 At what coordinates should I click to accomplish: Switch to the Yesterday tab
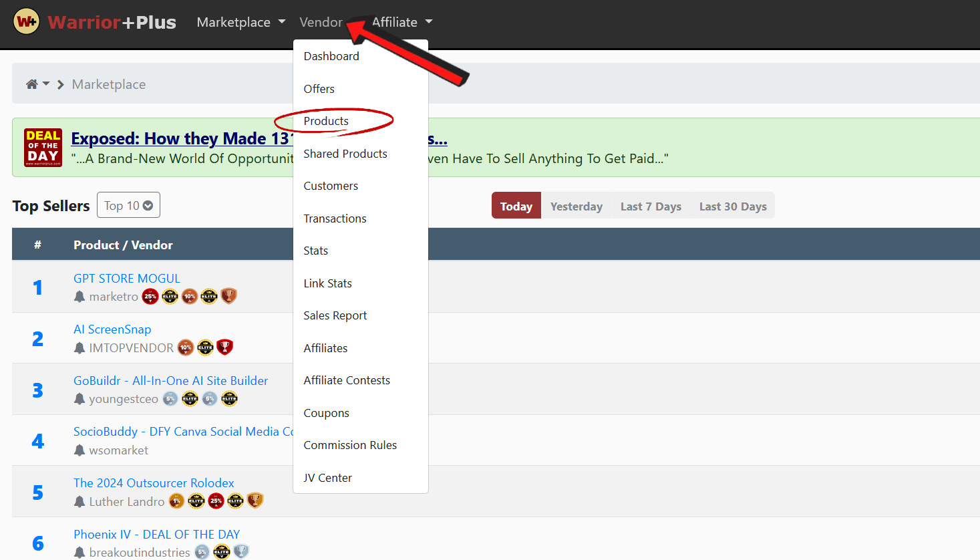pos(576,206)
